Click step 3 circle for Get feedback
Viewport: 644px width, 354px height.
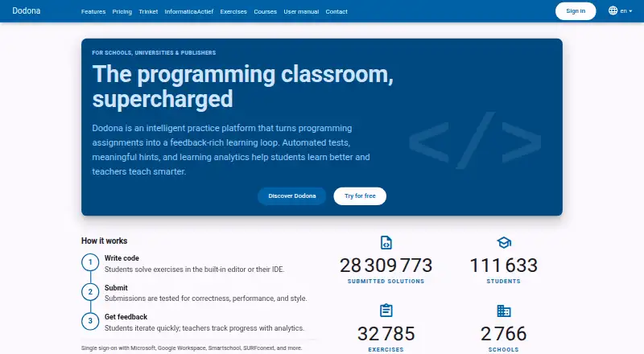90,321
